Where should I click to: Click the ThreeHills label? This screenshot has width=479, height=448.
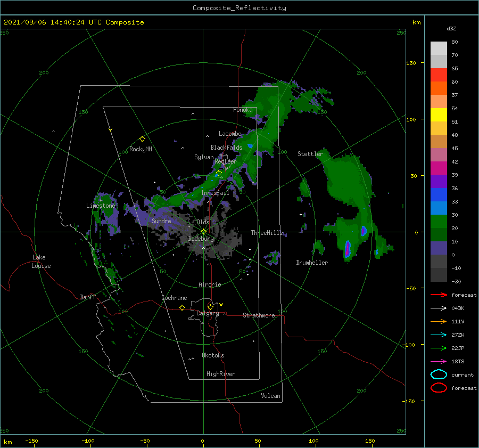[x=267, y=233]
